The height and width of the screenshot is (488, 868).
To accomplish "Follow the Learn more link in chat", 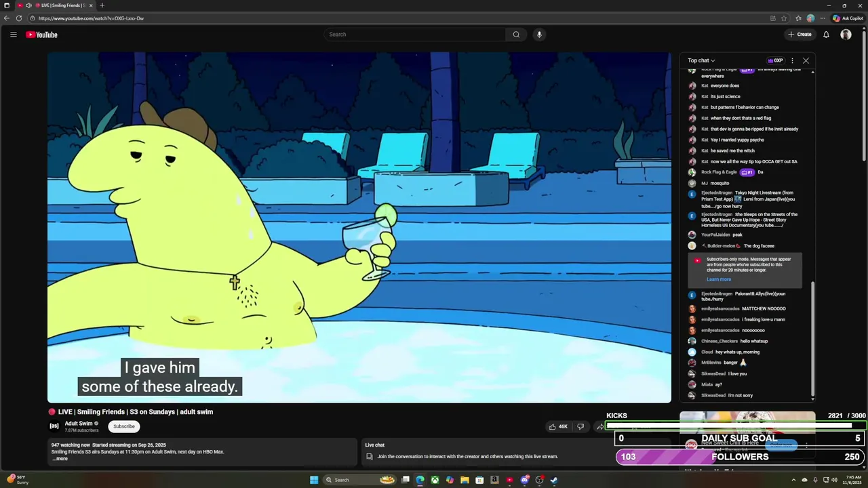I will click(x=719, y=279).
